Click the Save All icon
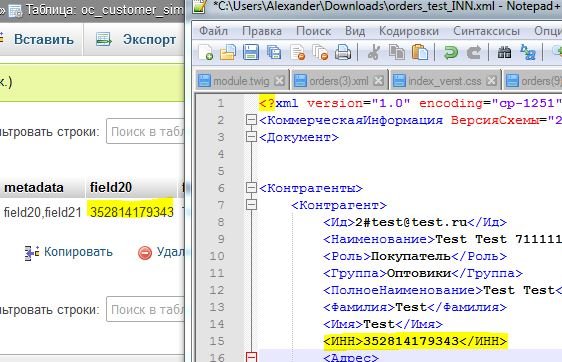 (274, 53)
